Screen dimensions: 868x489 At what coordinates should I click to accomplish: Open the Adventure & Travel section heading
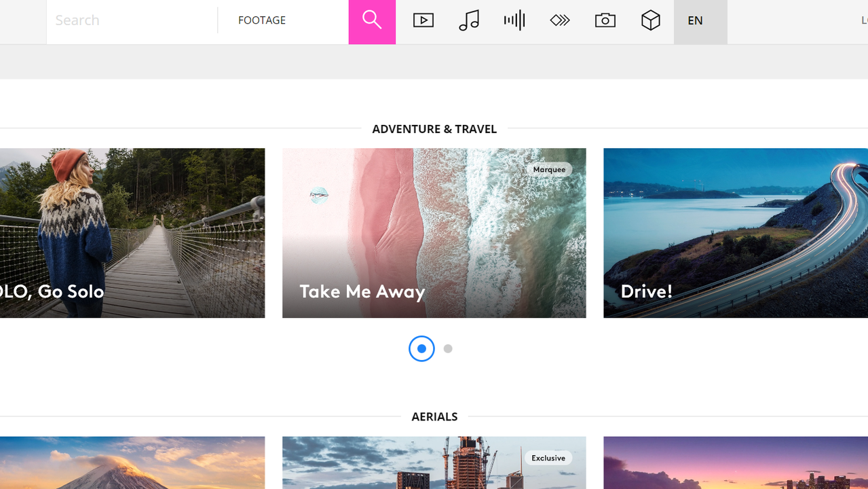(x=434, y=128)
